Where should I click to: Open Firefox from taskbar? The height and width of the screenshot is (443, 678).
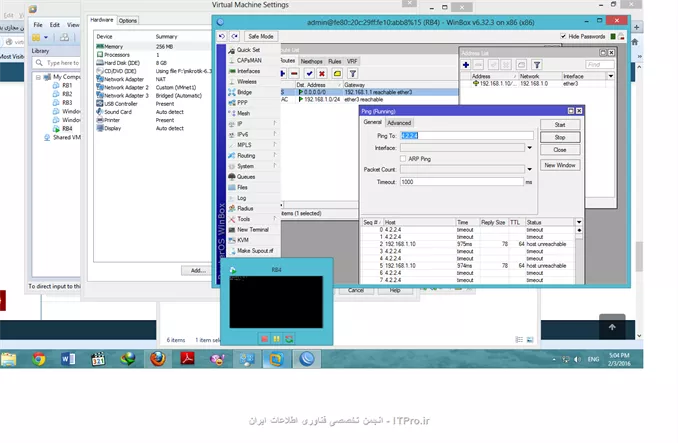(x=158, y=359)
